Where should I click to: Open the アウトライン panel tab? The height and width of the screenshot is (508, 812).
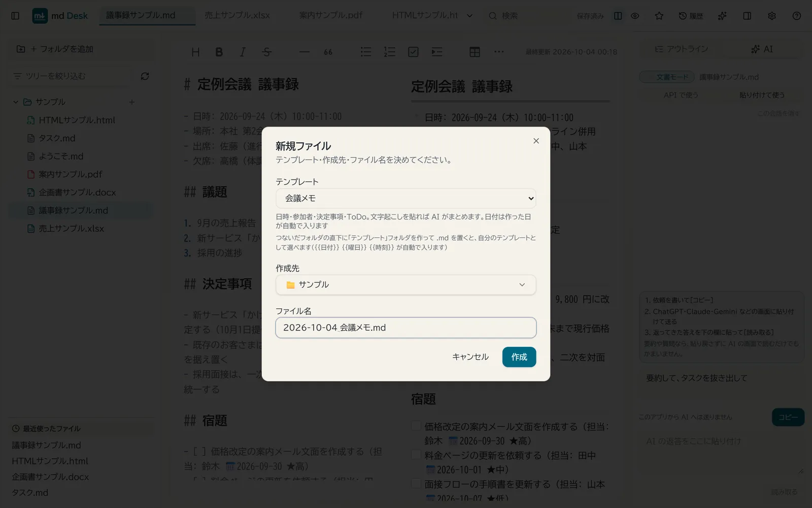(681, 49)
